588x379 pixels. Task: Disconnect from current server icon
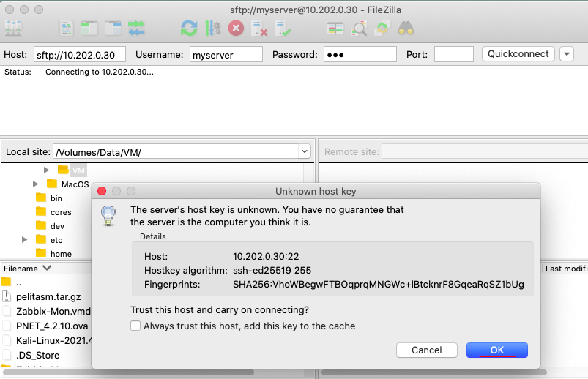[259, 29]
